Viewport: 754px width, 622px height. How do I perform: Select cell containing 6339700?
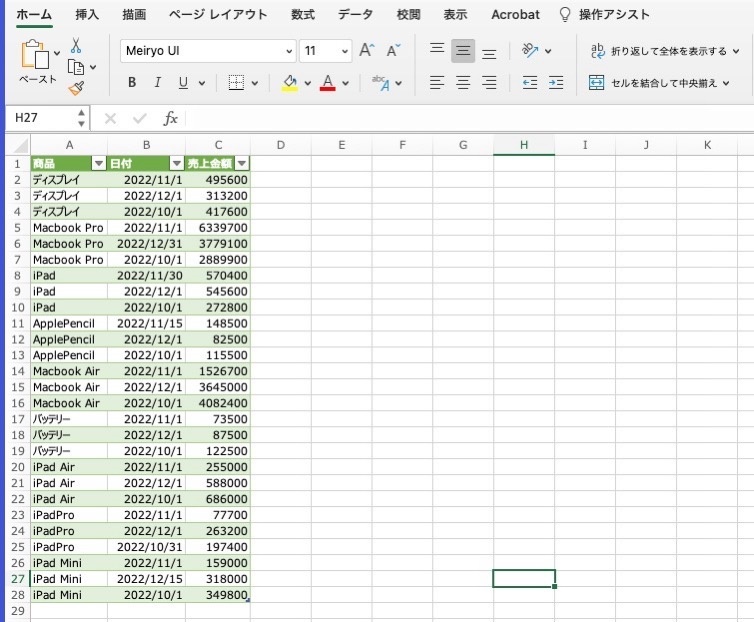click(218, 228)
